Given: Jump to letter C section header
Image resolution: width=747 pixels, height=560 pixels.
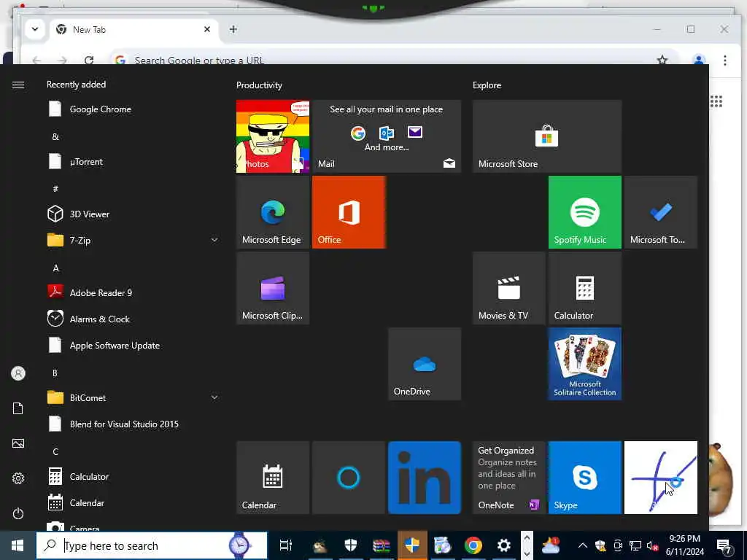Looking at the screenshot, I should (x=55, y=451).
